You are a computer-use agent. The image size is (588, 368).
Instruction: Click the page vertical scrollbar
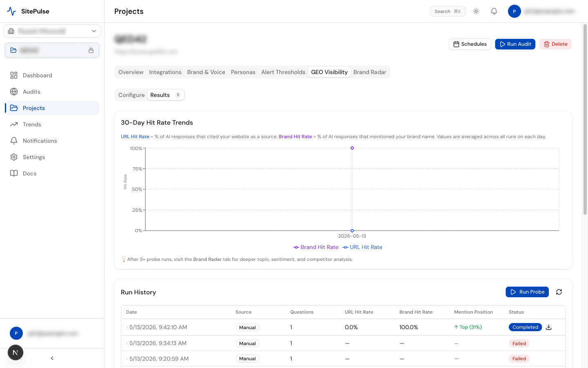(x=585, y=119)
